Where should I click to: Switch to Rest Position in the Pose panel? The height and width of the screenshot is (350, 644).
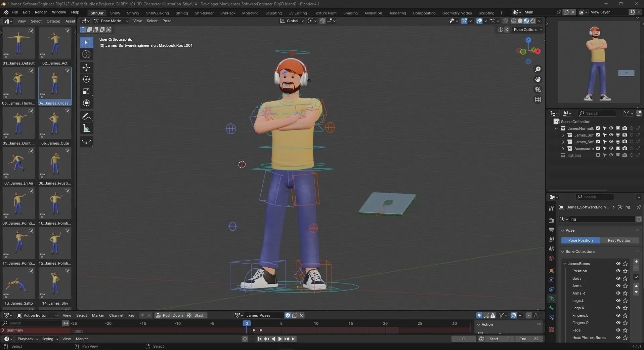click(x=620, y=240)
